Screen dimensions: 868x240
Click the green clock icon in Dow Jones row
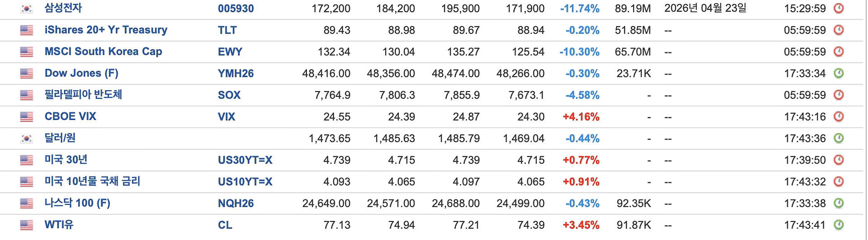pos(839,73)
